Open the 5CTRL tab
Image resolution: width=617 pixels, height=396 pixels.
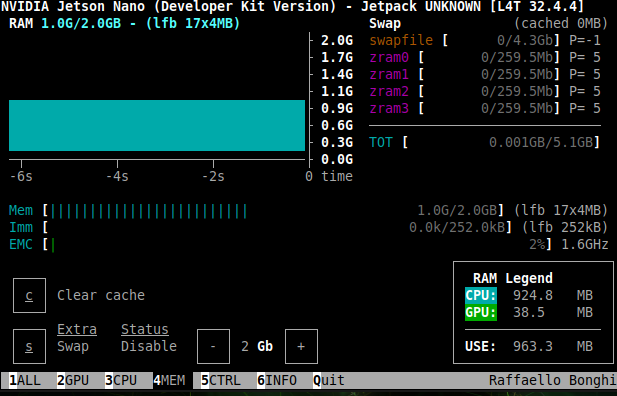click(x=221, y=380)
